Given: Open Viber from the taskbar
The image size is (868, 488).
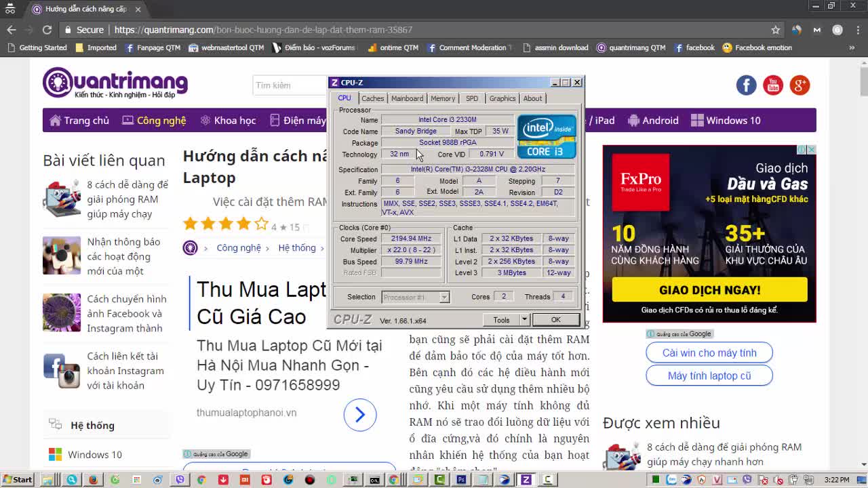Looking at the screenshot, I should point(180,480).
